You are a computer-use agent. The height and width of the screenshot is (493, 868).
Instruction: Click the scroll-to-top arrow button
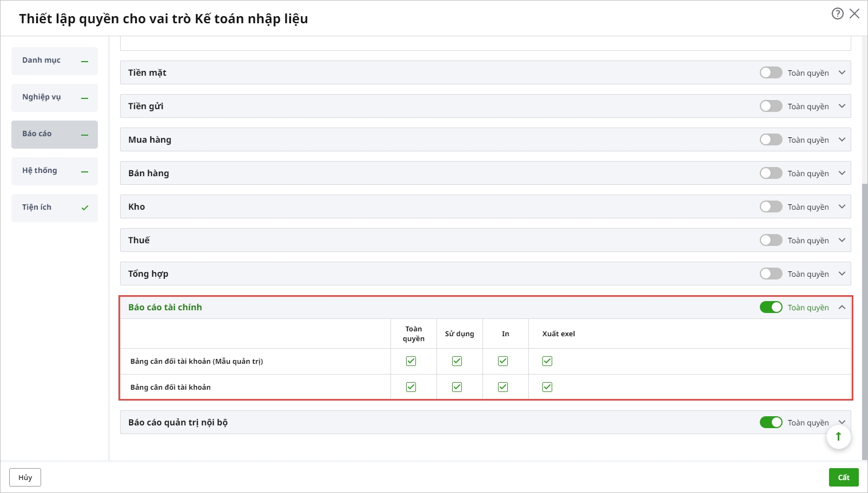point(838,437)
